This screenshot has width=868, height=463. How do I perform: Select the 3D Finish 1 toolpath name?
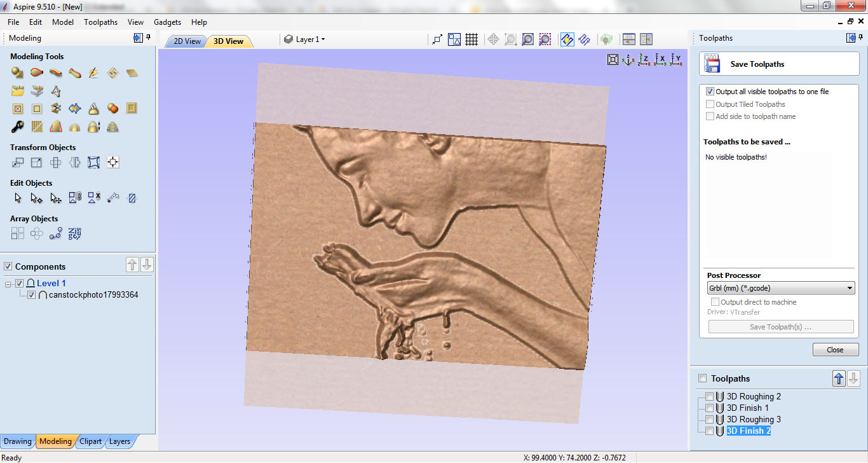click(748, 408)
